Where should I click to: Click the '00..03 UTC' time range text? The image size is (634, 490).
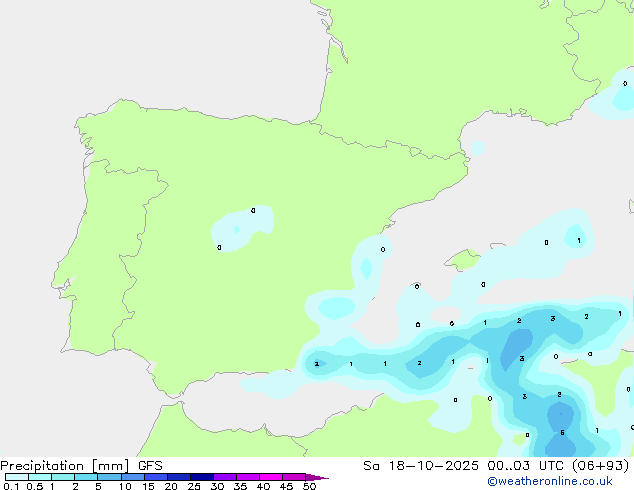click(526, 466)
